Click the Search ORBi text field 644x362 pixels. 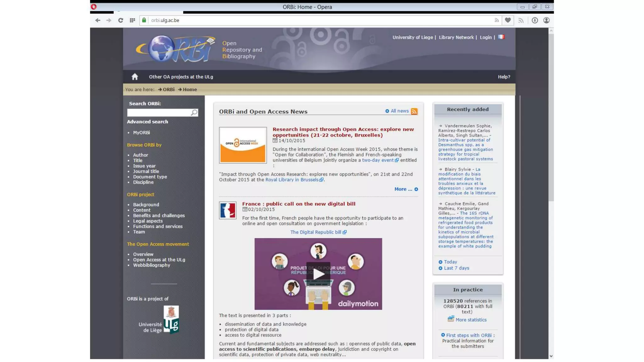pos(159,112)
